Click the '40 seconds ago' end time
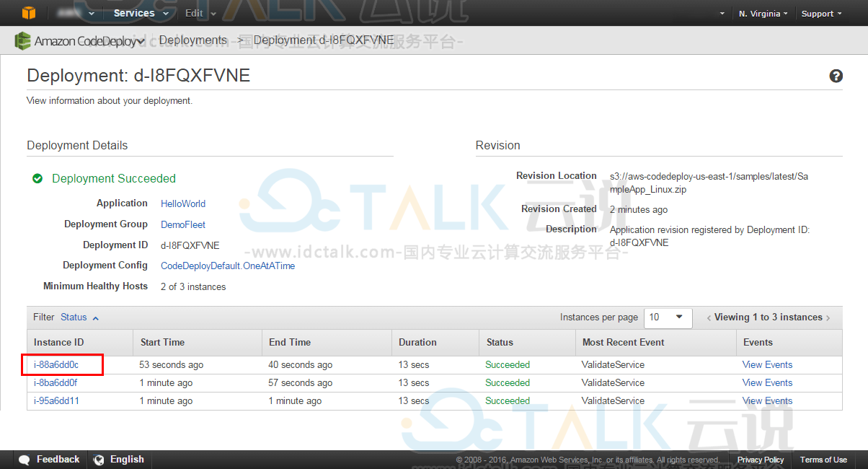Viewport: 868px width, 469px height. tap(301, 365)
